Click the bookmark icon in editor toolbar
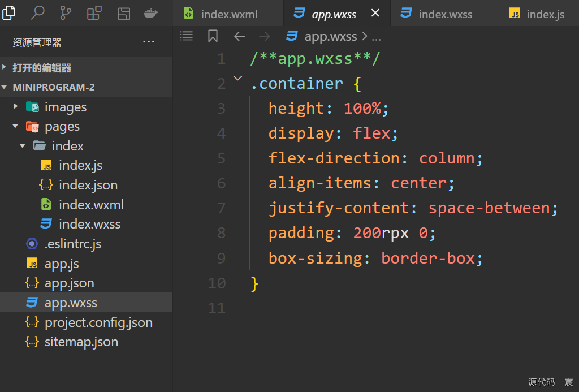This screenshot has width=579, height=392. [x=213, y=36]
